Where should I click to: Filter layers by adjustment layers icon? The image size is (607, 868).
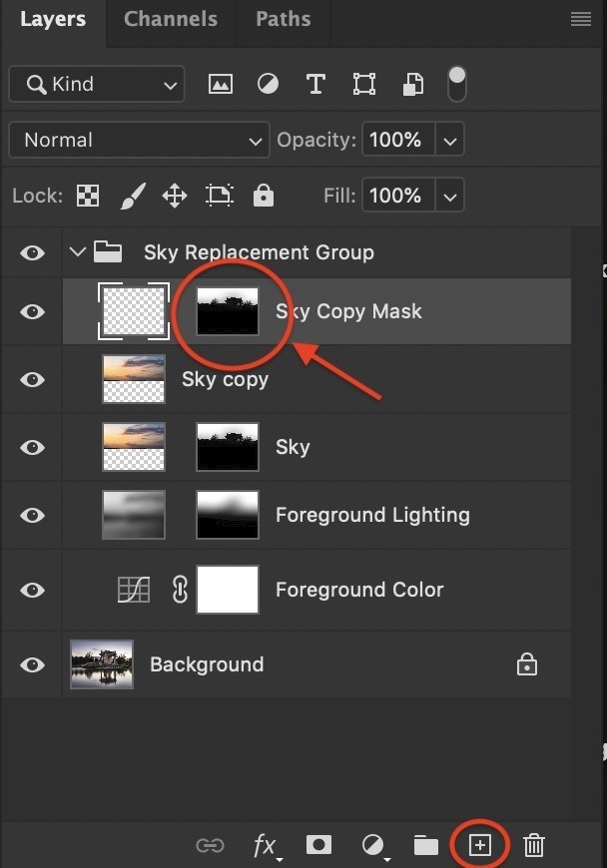tap(268, 85)
